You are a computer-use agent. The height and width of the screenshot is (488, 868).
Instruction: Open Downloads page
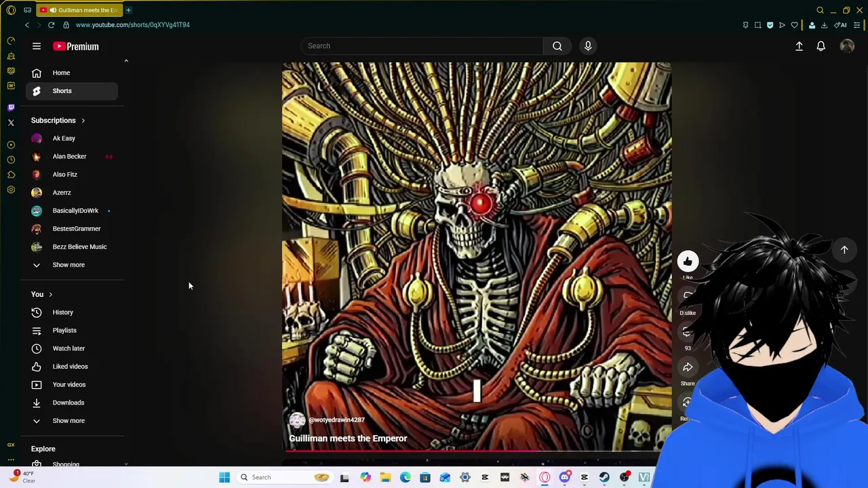click(x=72, y=403)
